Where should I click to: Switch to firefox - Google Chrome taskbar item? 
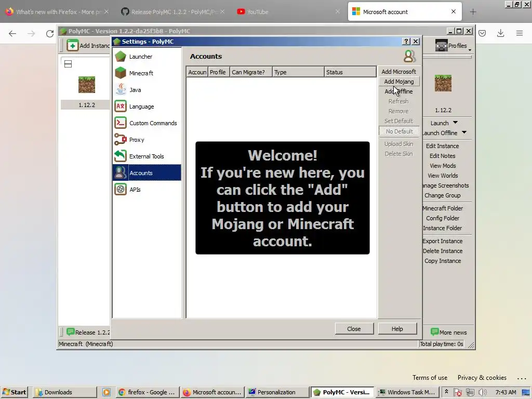click(148, 392)
